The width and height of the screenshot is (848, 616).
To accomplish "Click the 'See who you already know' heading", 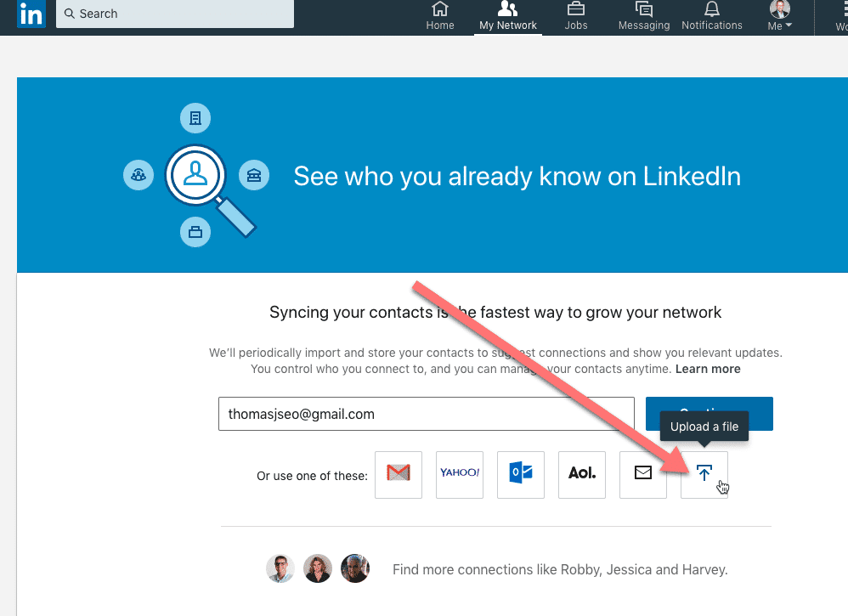I will tap(517, 177).
